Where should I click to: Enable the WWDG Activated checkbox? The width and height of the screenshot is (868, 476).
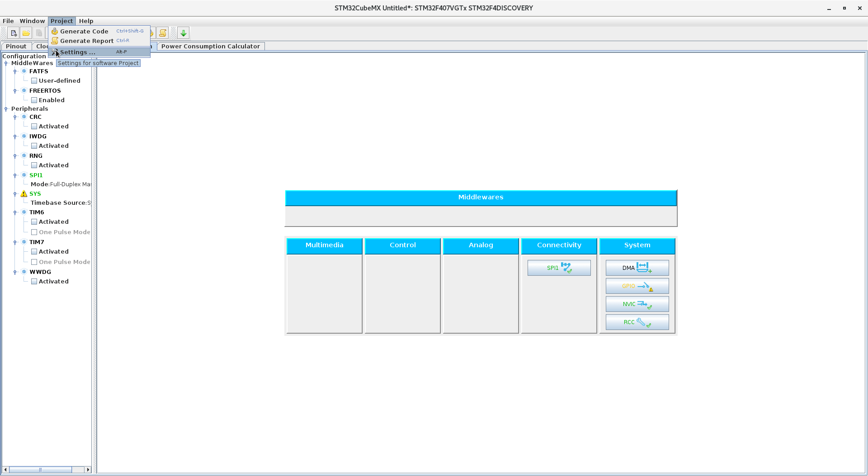tap(34, 282)
